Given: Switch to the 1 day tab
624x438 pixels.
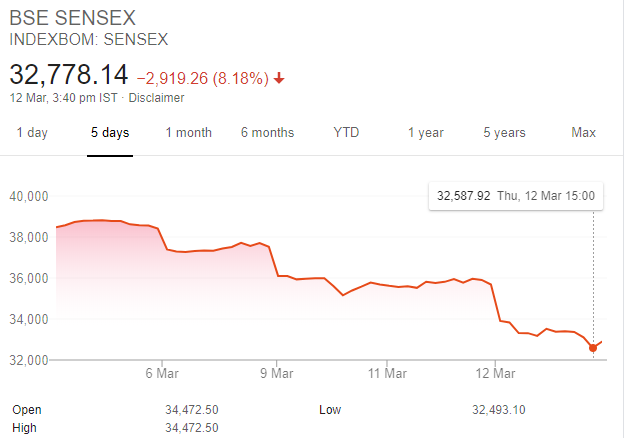Looking at the screenshot, I should point(32,133).
